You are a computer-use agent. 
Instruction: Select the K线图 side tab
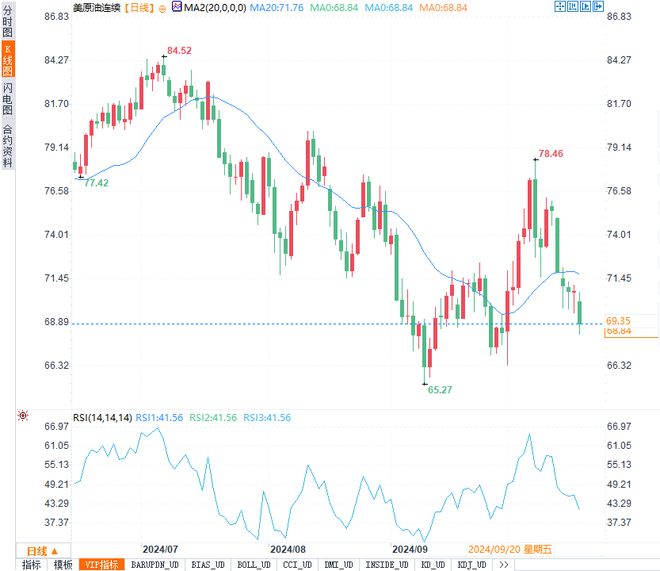8,59
